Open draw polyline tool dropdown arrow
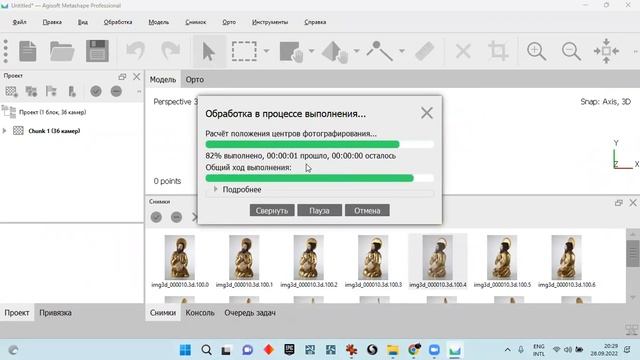 tap(402, 51)
